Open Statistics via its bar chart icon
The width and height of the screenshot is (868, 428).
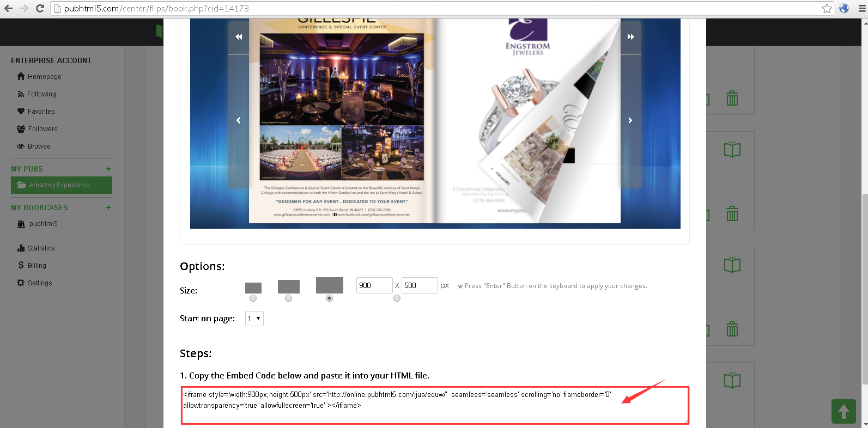pyautogui.click(x=21, y=248)
